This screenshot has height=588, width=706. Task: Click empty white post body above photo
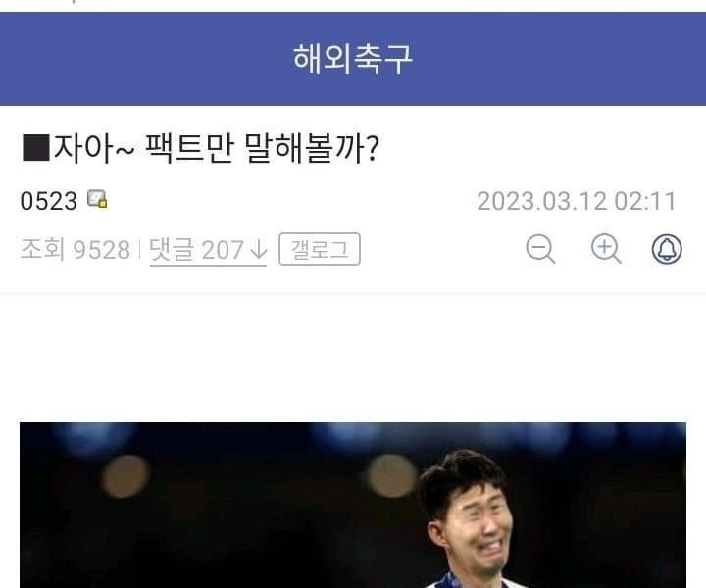(353, 358)
